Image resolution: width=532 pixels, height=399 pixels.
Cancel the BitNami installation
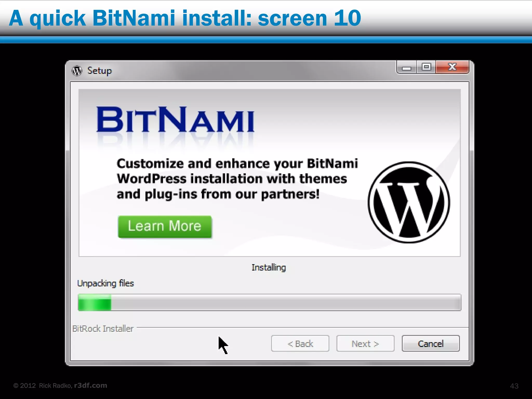tap(430, 343)
